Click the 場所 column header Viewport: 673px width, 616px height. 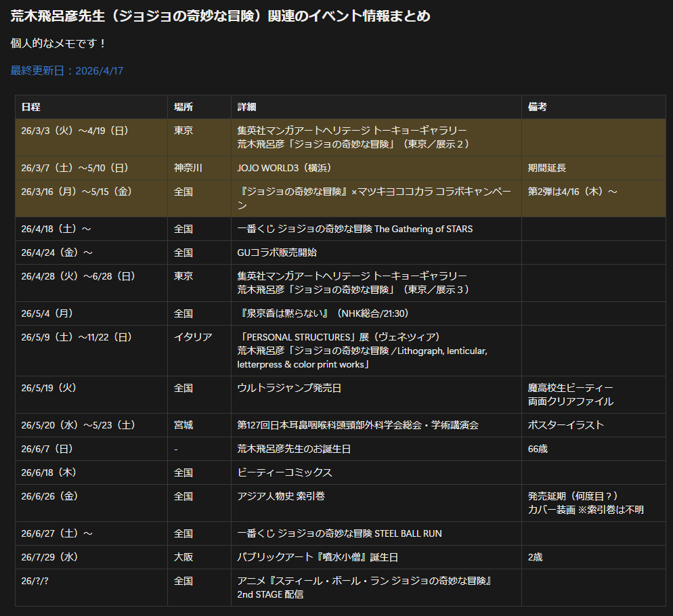199,107
